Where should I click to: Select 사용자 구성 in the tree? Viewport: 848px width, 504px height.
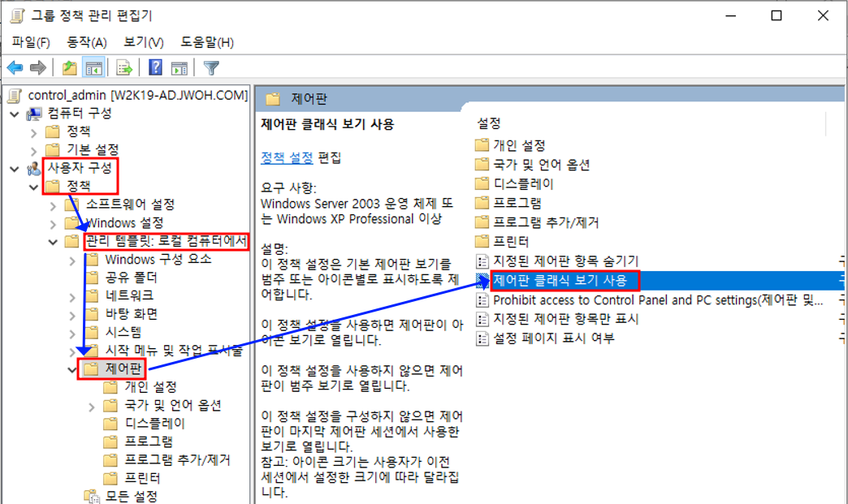pos(79,168)
